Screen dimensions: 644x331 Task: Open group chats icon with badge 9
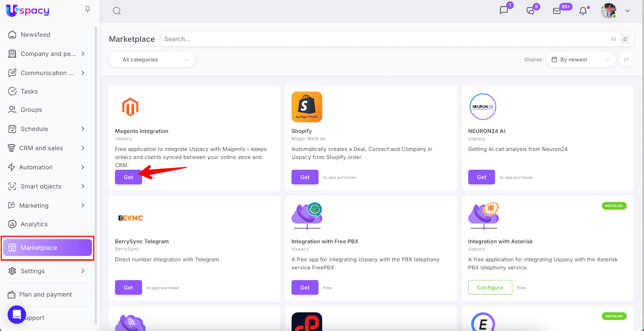coord(530,10)
